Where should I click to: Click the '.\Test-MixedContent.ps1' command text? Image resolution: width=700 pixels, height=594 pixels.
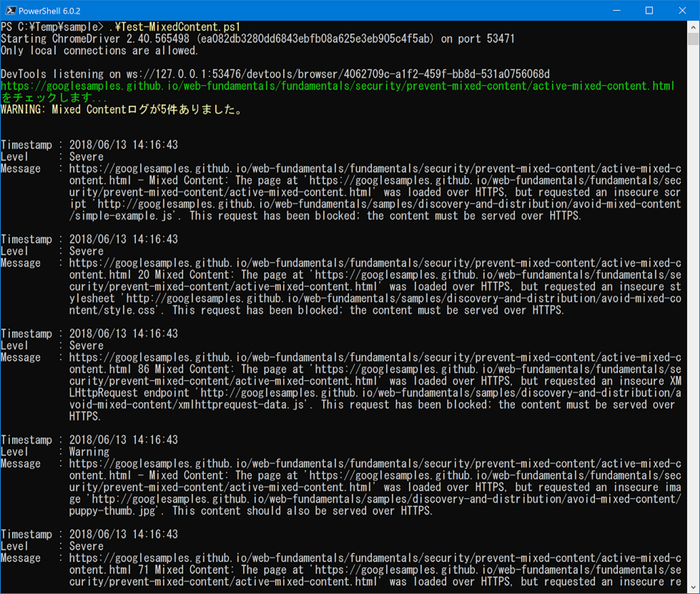[x=175, y=27]
